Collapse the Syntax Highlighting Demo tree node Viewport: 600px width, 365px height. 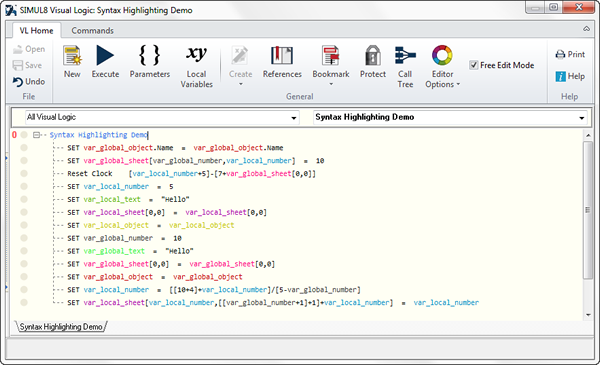tap(36, 135)
